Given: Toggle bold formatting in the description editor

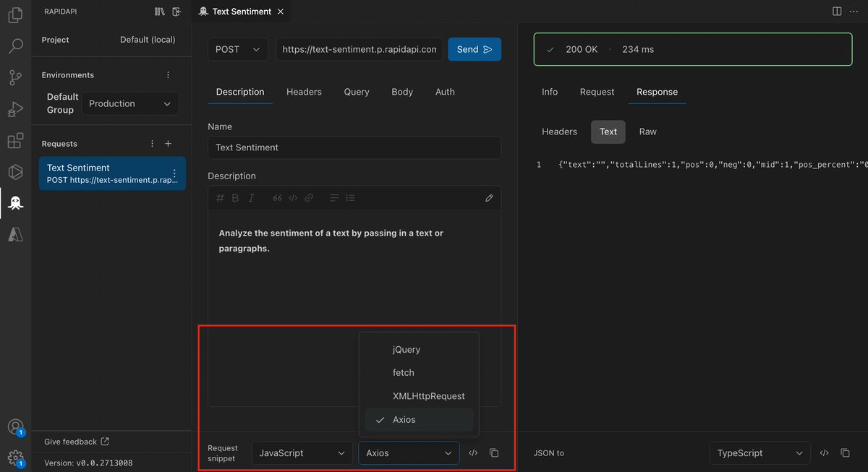Looking at the screenshot, I should click(234, 197).
